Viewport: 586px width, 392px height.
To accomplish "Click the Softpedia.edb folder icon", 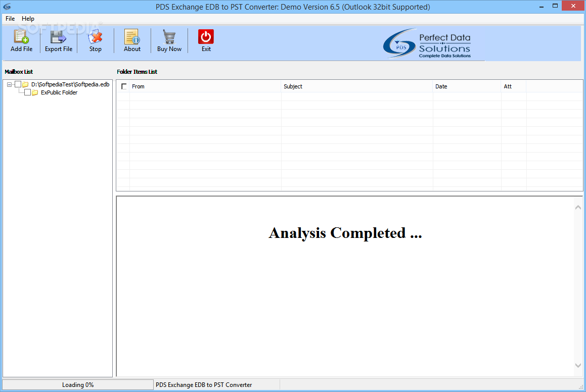I will coord(25,85).
